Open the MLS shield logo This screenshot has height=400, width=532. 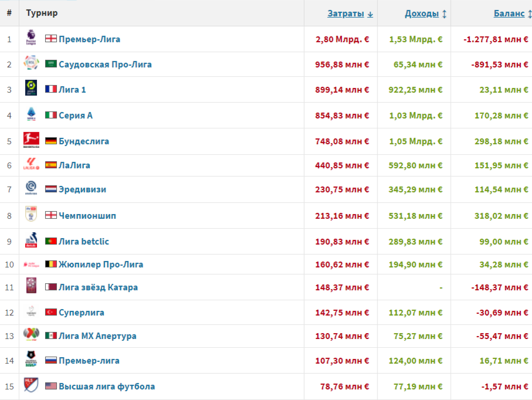[31, 385]
